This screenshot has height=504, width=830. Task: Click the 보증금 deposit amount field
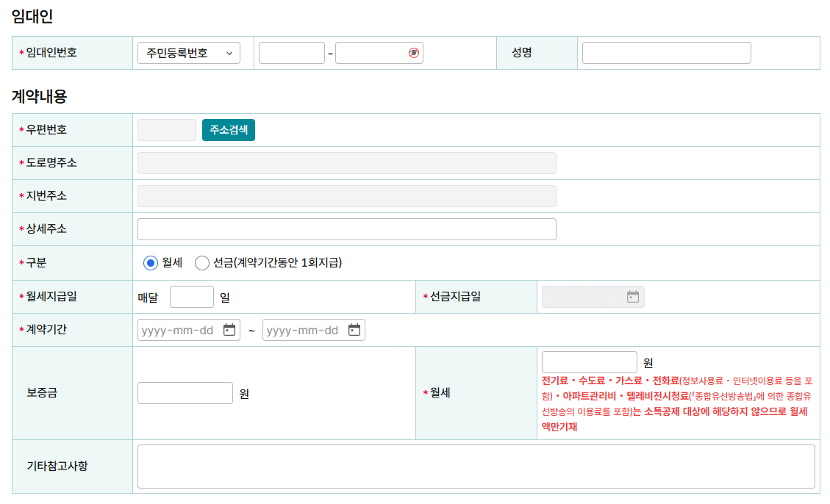[x=185, y=393]
